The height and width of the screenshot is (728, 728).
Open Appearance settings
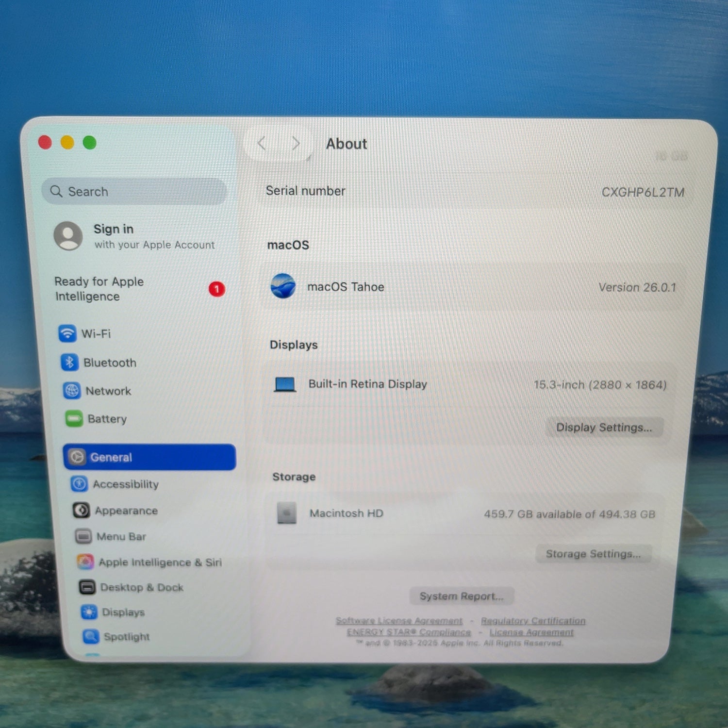click(126, 511)
